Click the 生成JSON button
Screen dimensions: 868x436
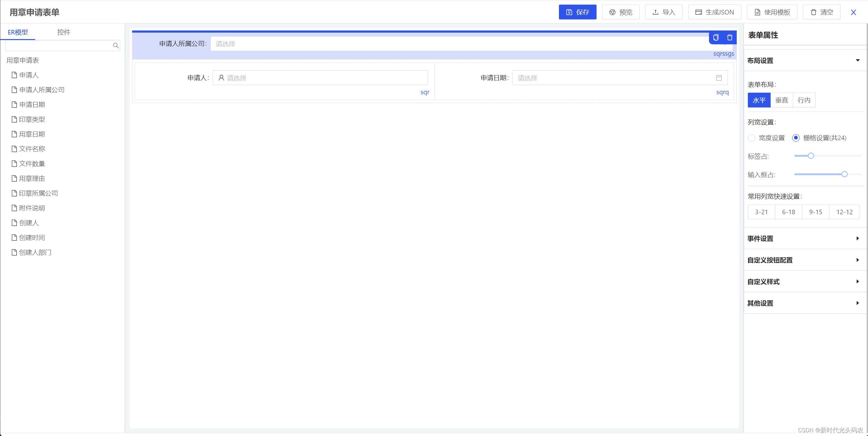(714, 12)
